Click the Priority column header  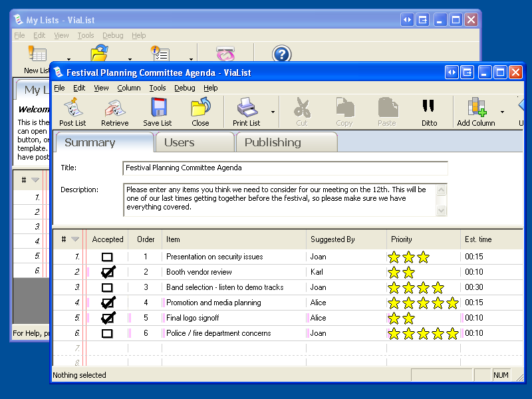click(424, 239)
